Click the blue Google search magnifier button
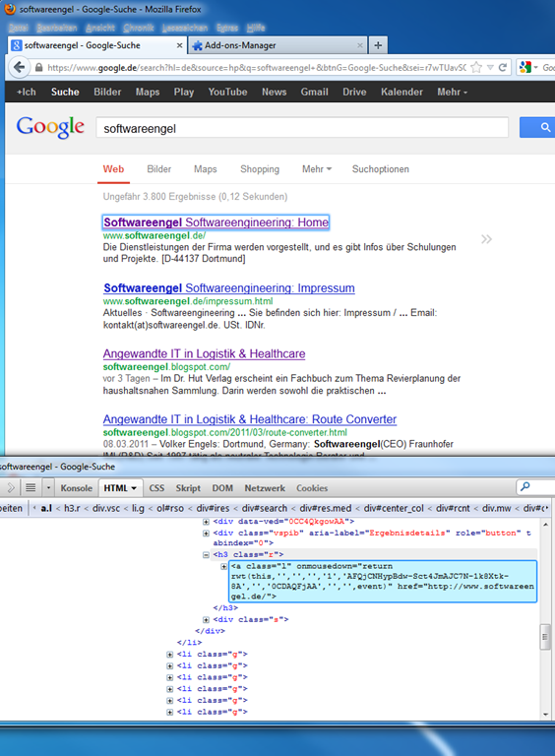555x756 pixels. coord(537,127)
